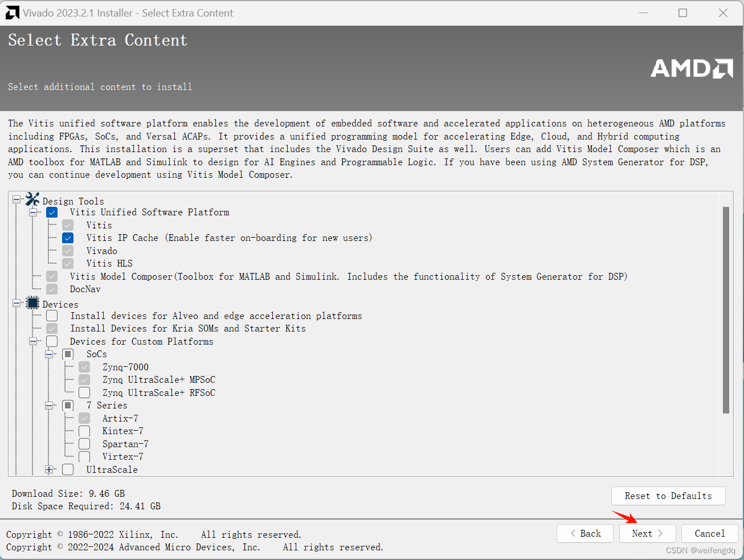The image size is (744, 560).
Task: Uncheck the Vitis IP Cache checkbox
Action: point(68,238)
